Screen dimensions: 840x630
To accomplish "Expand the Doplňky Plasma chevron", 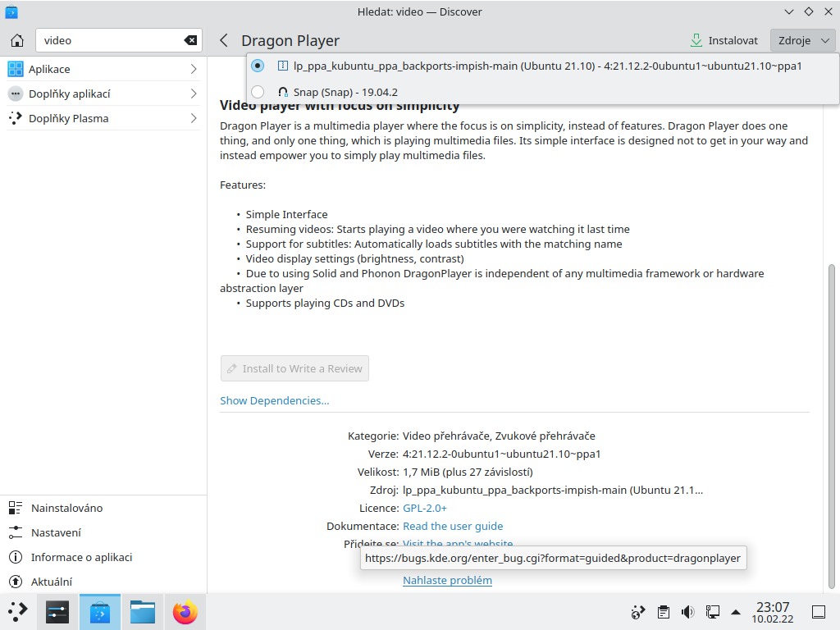I will (194, 118).
